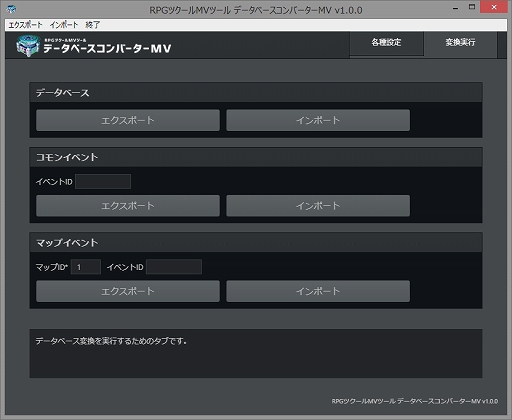512x420 pixels.
Task: Focus the マップID input field
Action: pos(86,267)
